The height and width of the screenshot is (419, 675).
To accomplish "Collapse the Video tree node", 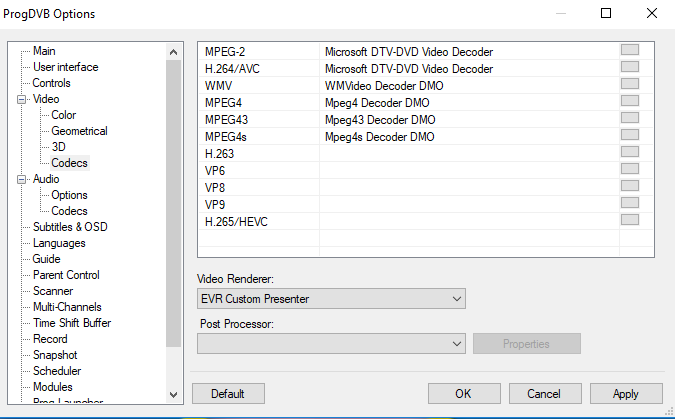I will point(22,99).
